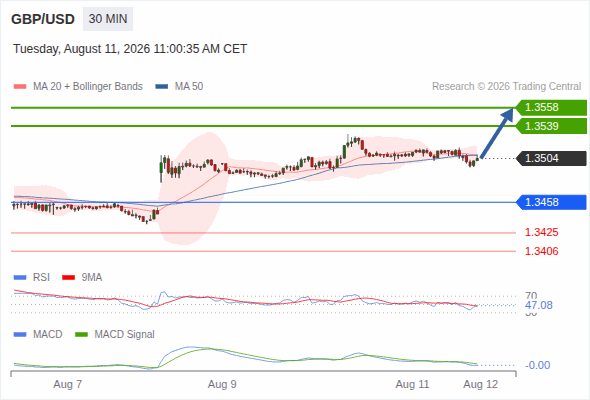Click the MACD Signal green legend swatch
590x400 pixels.
[81, 334]
